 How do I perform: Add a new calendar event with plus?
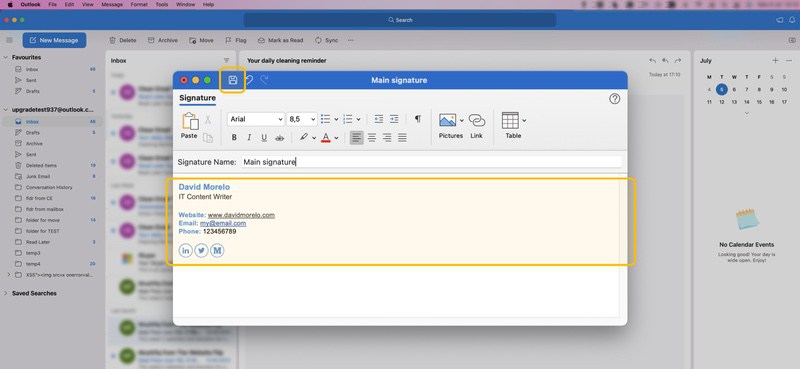click(x=776, y=60)
